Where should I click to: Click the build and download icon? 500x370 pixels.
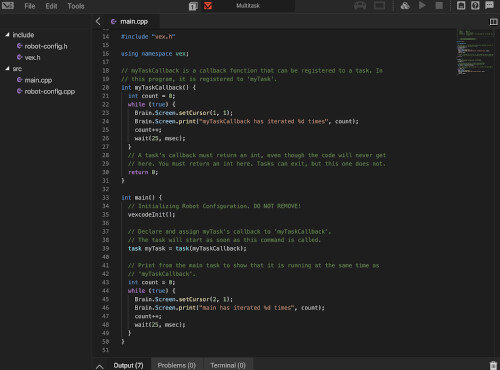tap(405, 6)
